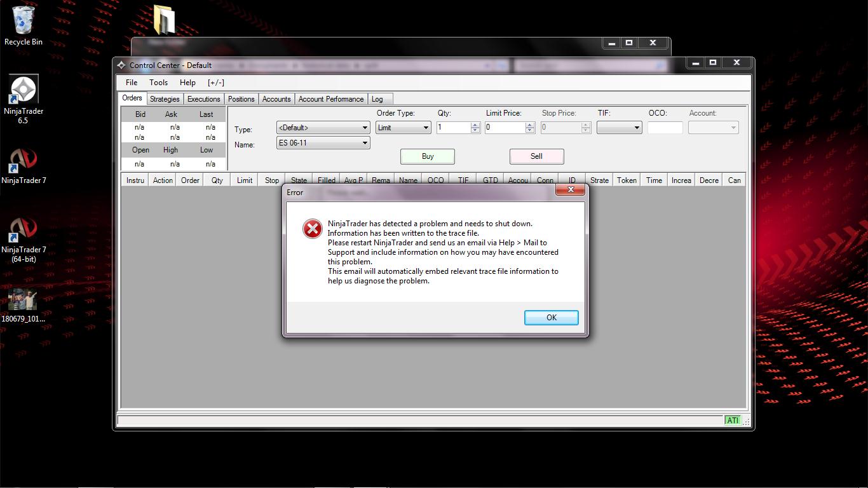Minimize the Control Center window
868x488 pixels.
pyautogui.click(x=695, y=62)
